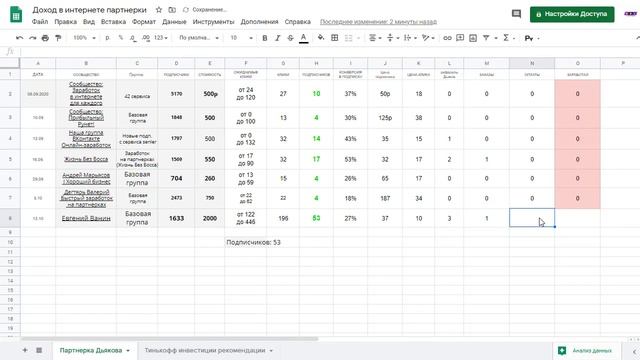Image resolution: width=640 pixels, height=360 pixels.
Task: Click the move-to-folder icon
Action: tap(172, 9)
